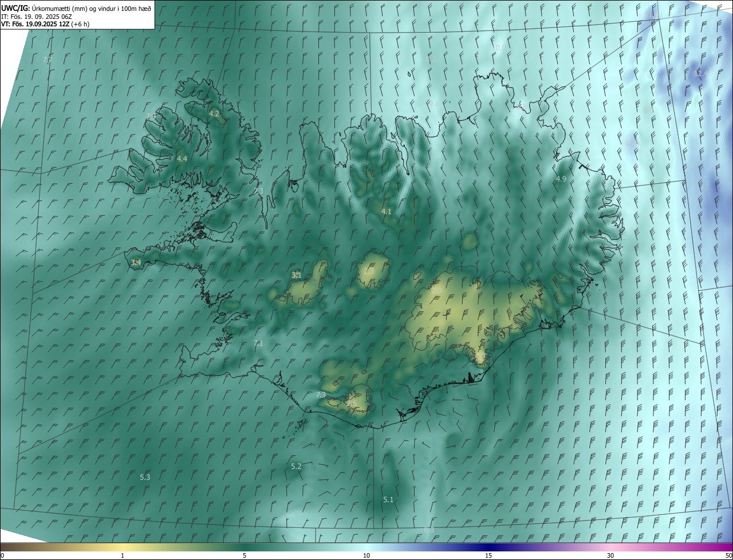The width and height of the screenshot is (733, 560).
Task: Click the brown colorbar band between 0 and 1
Action: [x=61, y=547]
